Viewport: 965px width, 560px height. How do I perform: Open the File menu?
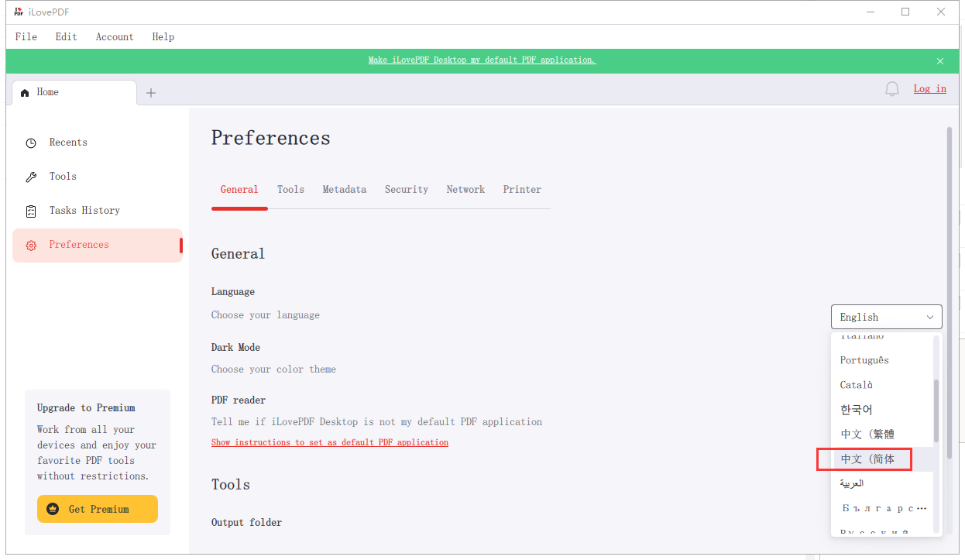click(x=26, y=36)
